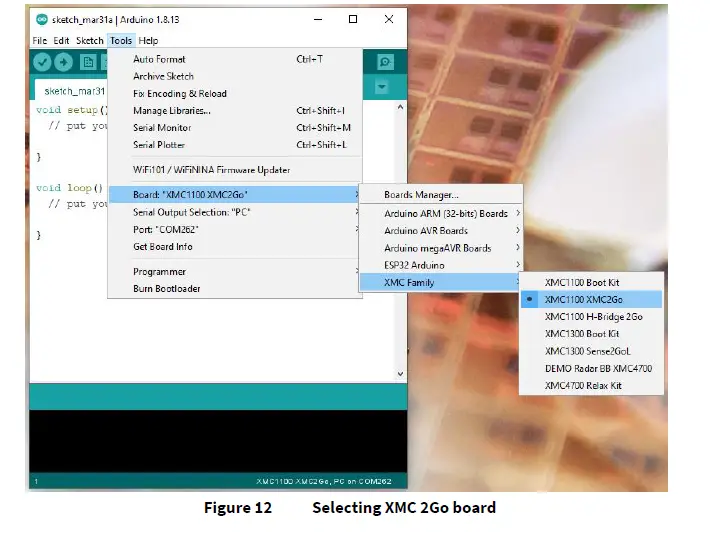Screen dimensions: 710x537
Task: Expand the Programmer submenu
Action: point(235,272)
